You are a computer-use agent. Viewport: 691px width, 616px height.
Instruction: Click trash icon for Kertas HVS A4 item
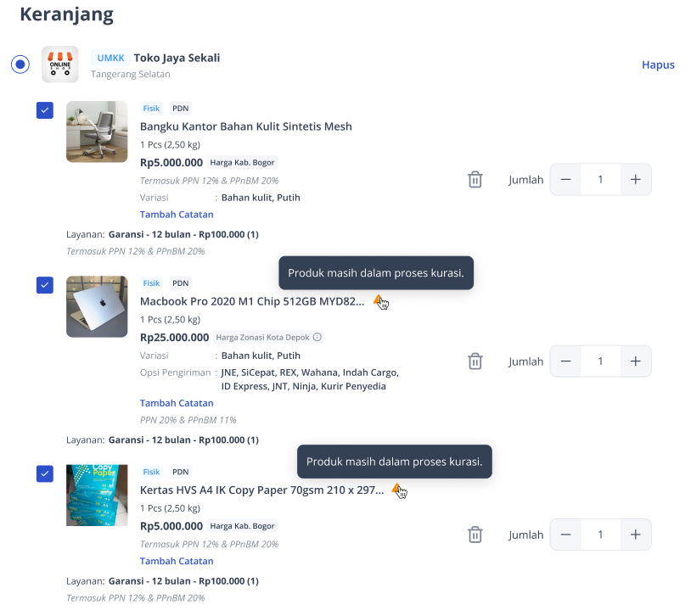click(x=475, y=535)
